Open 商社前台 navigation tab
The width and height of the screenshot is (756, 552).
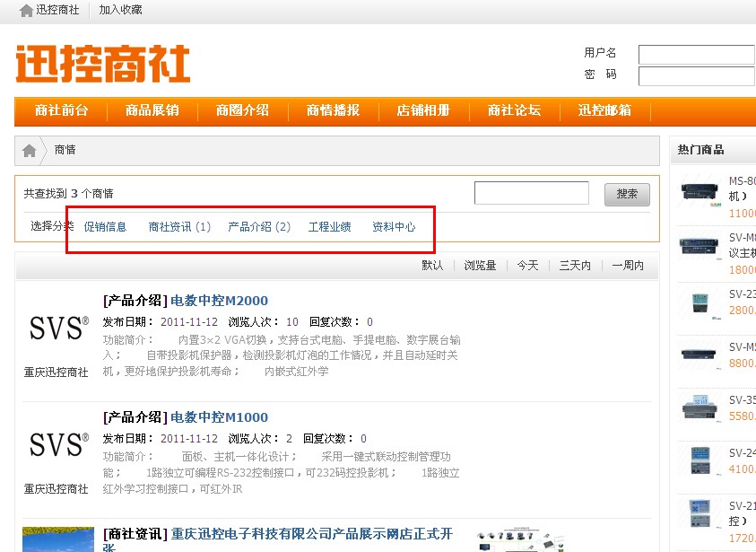point(61,110)
